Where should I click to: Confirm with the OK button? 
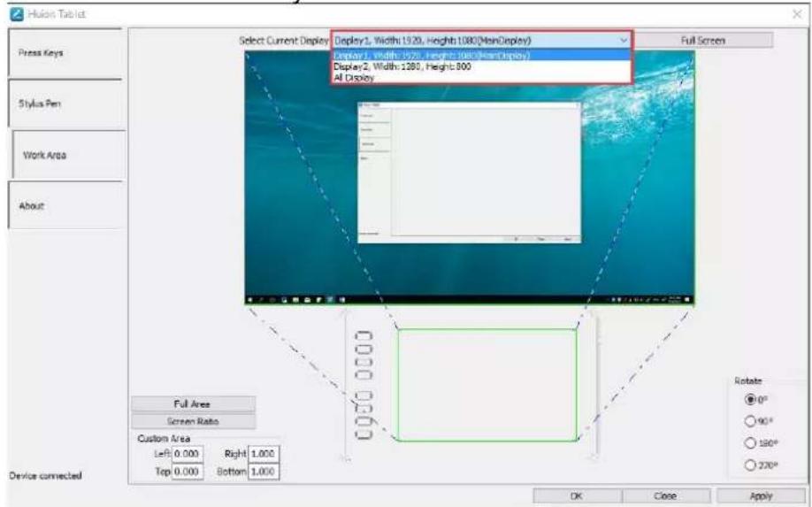click(577, 495)
